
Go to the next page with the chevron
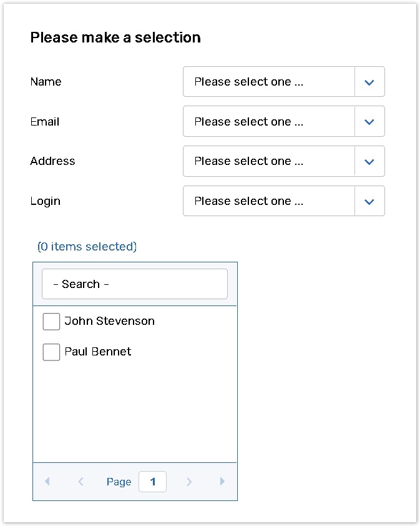pos(189,482)
